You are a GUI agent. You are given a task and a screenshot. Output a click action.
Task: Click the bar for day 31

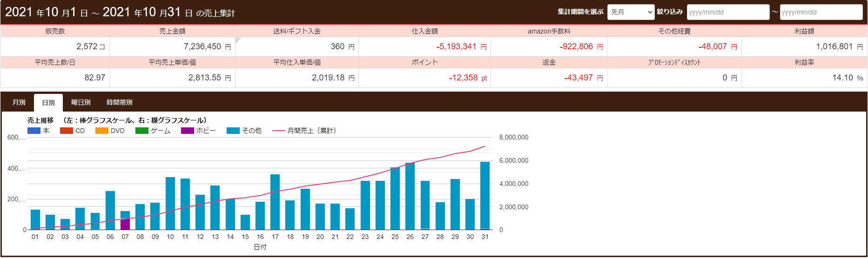[x=485, y=195]
